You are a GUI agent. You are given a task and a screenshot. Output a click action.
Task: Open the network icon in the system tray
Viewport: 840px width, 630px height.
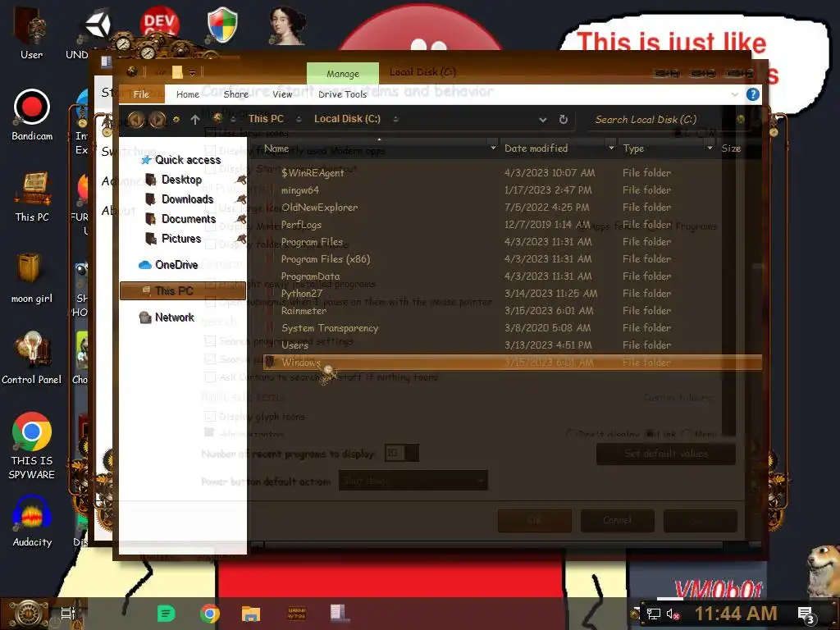(653, 614)
